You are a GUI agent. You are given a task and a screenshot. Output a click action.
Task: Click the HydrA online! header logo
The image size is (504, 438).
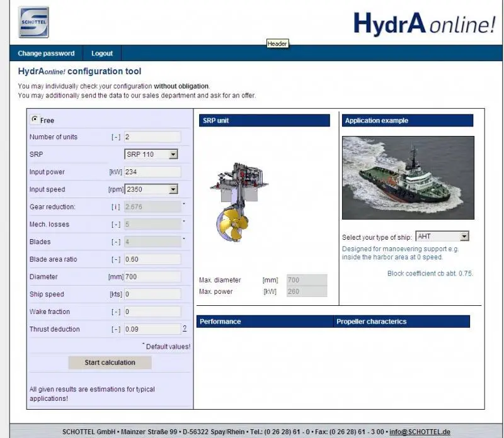424,23
